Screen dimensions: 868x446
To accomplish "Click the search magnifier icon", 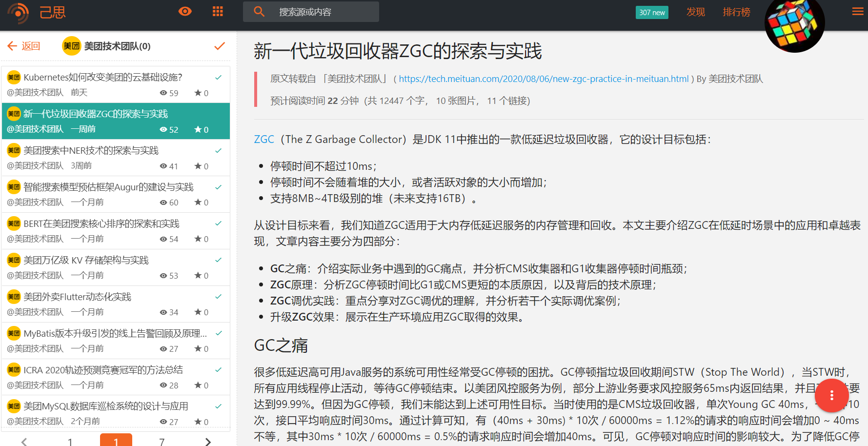I will click(259, 11).
